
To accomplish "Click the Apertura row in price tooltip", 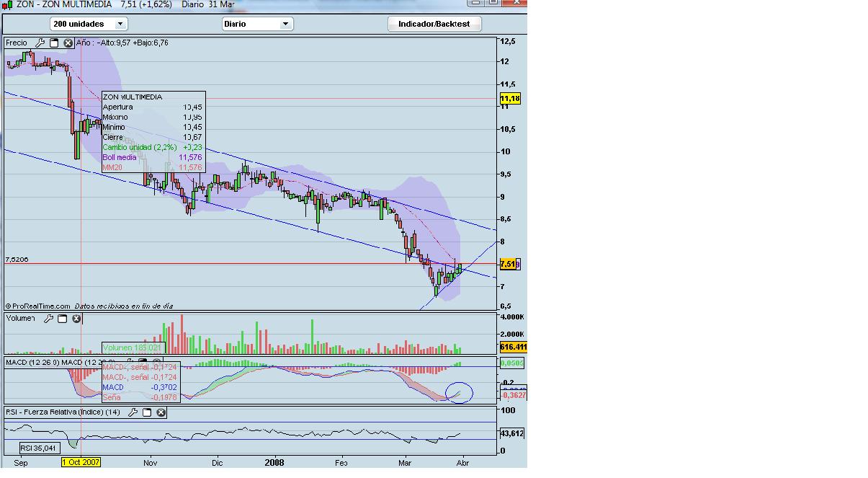I will [153, 107].
